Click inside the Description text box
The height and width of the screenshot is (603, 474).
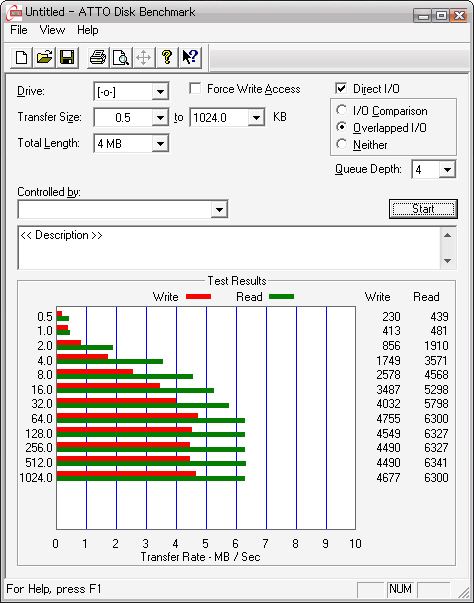[x=229, y=248]
